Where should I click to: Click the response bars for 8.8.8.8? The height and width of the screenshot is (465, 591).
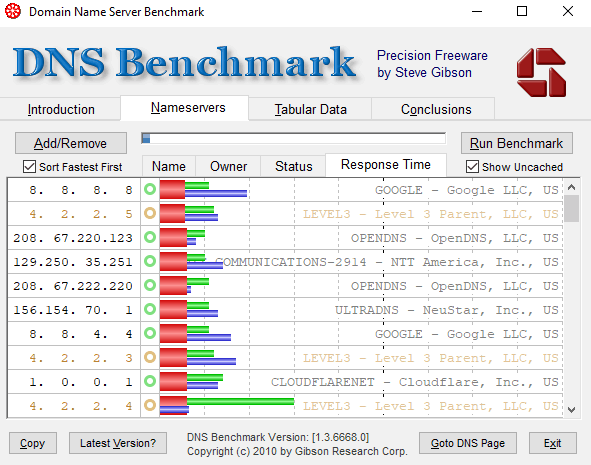point(204,189)
